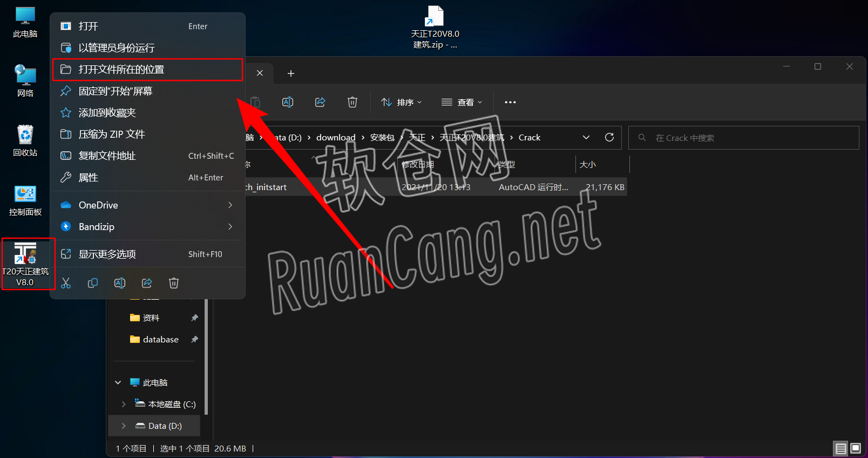Expand the OneDrive submenu
Screen dimensions: 868x458
[147, 205]
